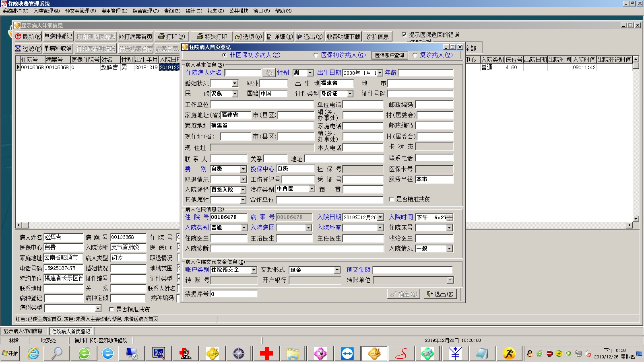Open the 入院途径 admission route dropdown
The height and width of the screenshot is (362, 644).
click(243, 189)
